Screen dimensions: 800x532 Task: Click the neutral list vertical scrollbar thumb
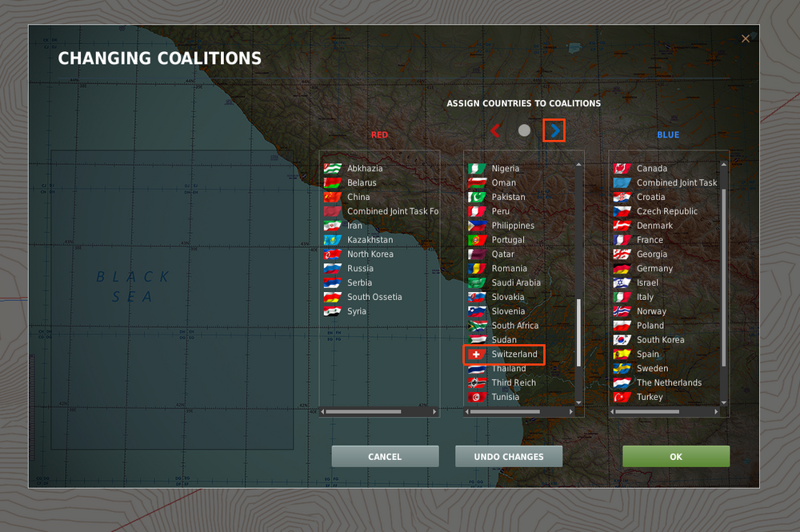click(x=578, y=333)
